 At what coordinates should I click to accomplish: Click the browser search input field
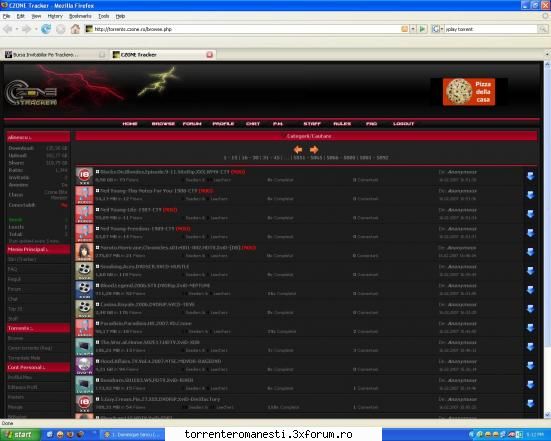coord(491,29)
